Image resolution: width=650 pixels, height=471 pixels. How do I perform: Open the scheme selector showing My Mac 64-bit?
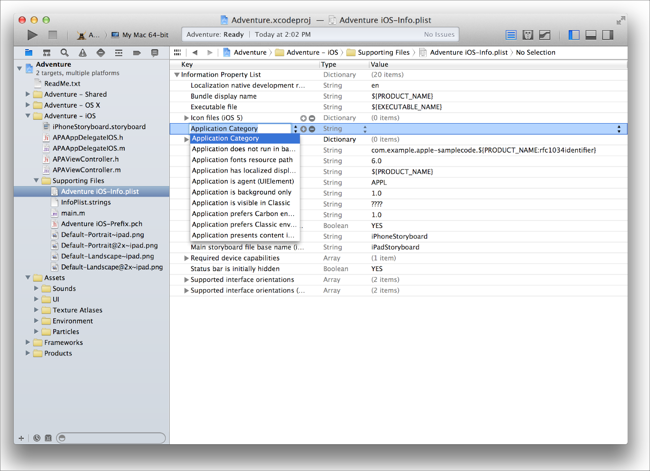click(141, 35)
